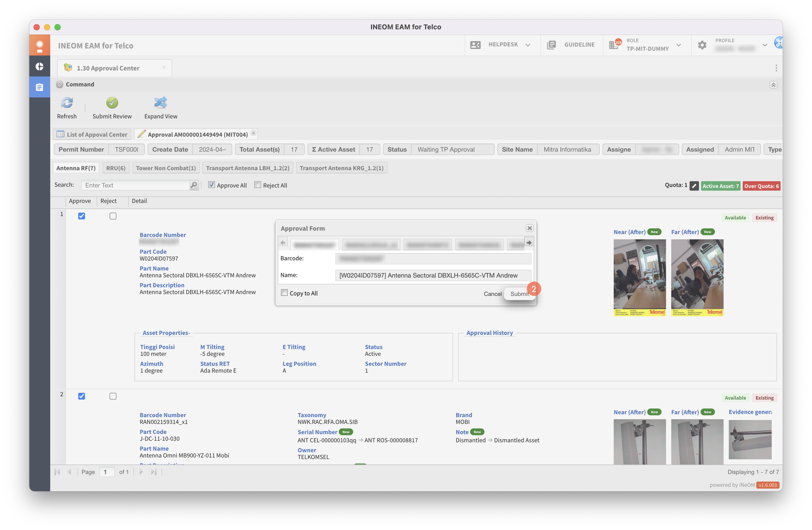812x530 pixels.
Task: Open the pie chart dashboard sidebar icon
Action: [x=40, y=66]
